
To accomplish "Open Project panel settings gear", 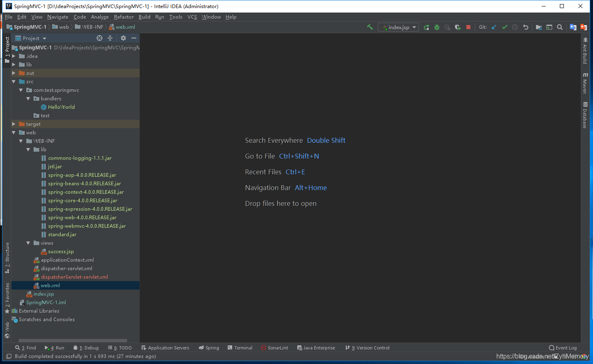I will (x=123, y=38).
